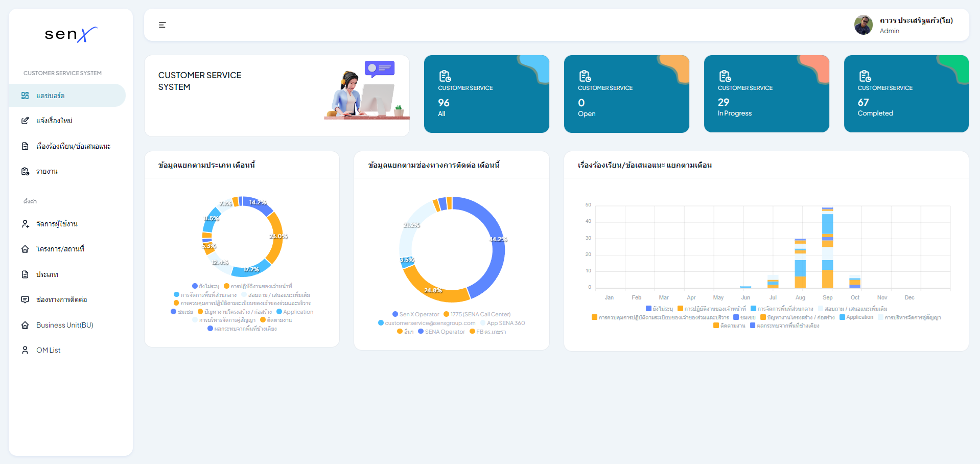The height and width of the screenshot is (464, 980).
Task: Open the Business Unit(BU) menu item
Action: [x=64, y=325]
